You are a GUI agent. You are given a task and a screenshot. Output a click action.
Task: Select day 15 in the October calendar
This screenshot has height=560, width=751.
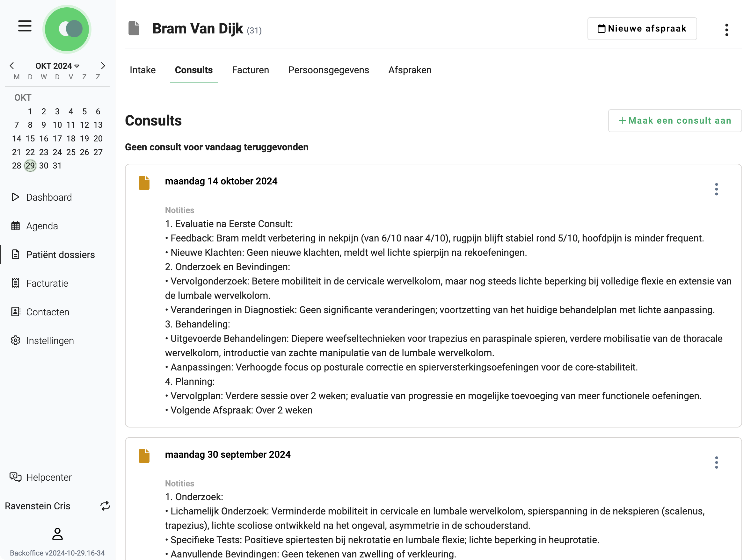pyautogui.click(x=30, y=138)
